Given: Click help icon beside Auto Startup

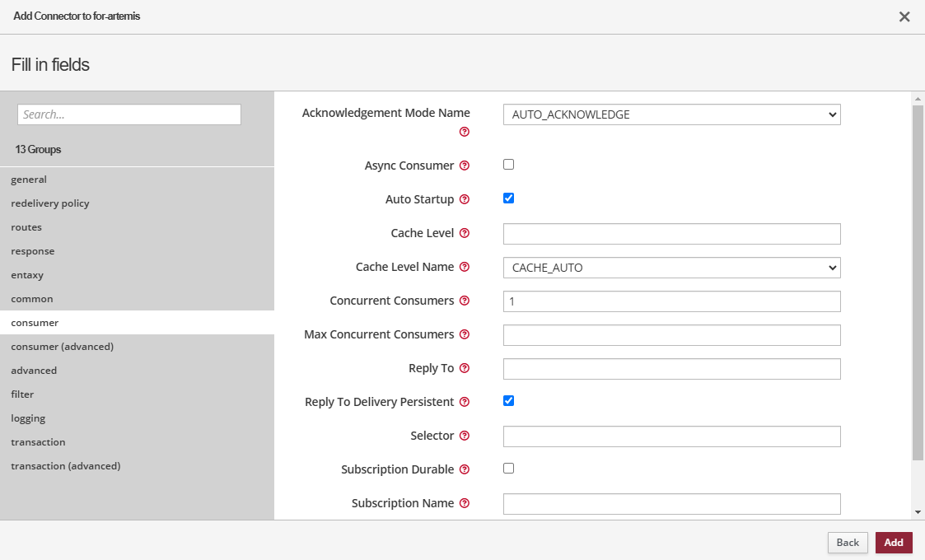Looking at the screenshot, I should pos(465,199).
